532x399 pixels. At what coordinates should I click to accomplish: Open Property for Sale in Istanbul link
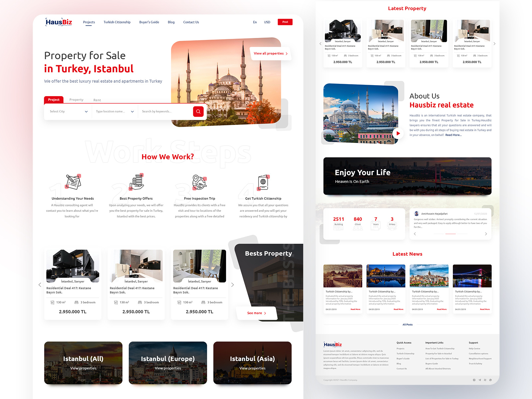(x=439, y=354)
